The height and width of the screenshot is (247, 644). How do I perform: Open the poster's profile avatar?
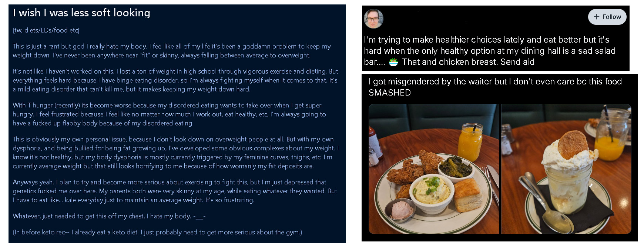pyautogui.click(x=373, y=19)
